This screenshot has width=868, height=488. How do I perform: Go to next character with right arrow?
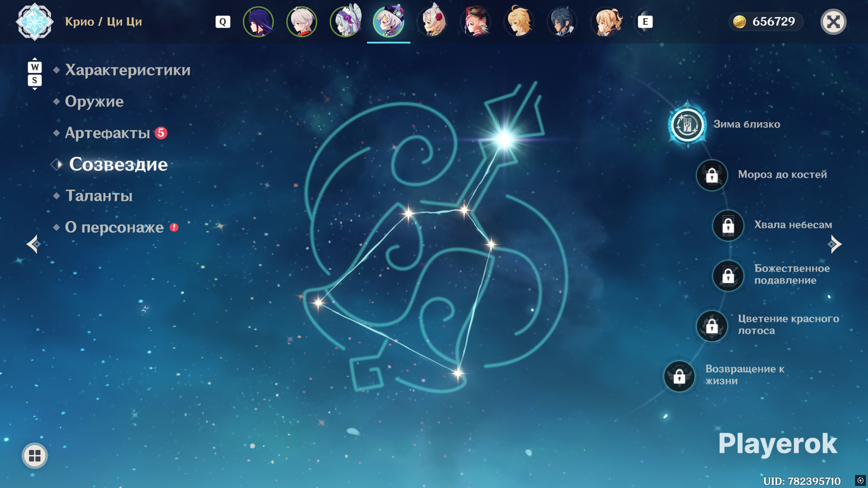835,244
